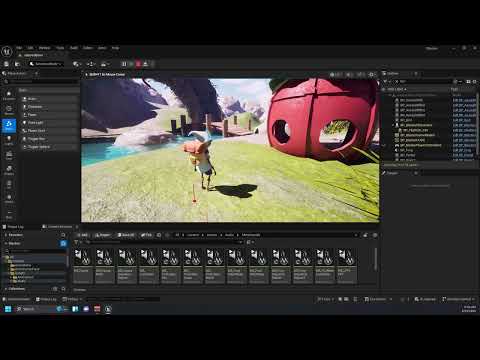The width and height of the screenshot is (480, 360).
Task: Open the File menu
Action: (19, 48)
